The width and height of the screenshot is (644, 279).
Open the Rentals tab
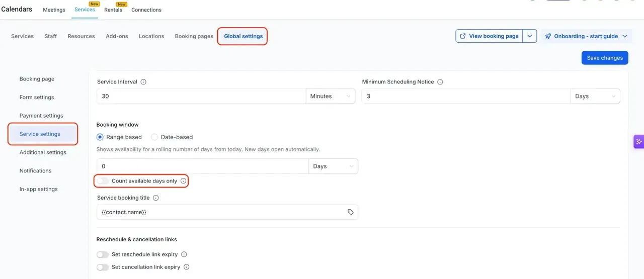point(113,10)
